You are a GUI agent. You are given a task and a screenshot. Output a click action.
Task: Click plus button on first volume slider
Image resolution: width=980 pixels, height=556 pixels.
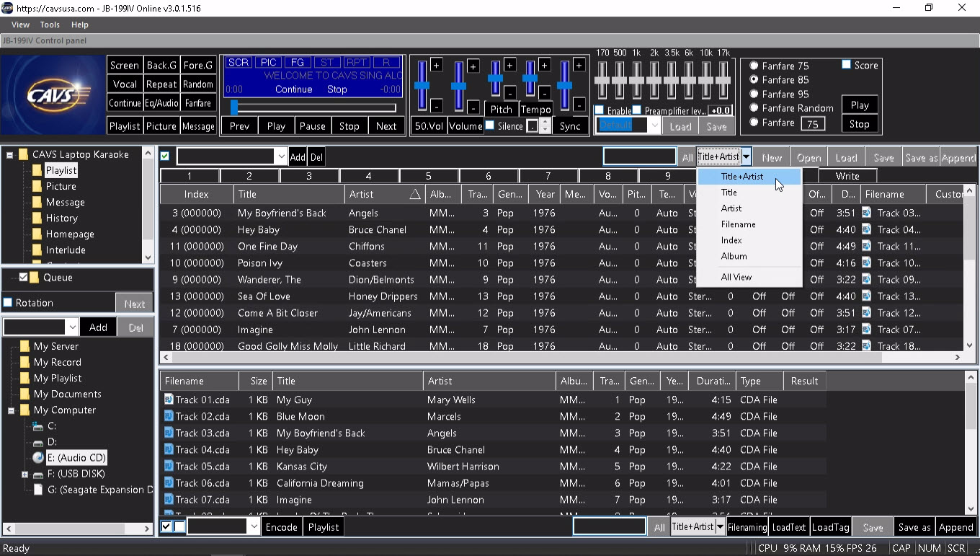437,66
